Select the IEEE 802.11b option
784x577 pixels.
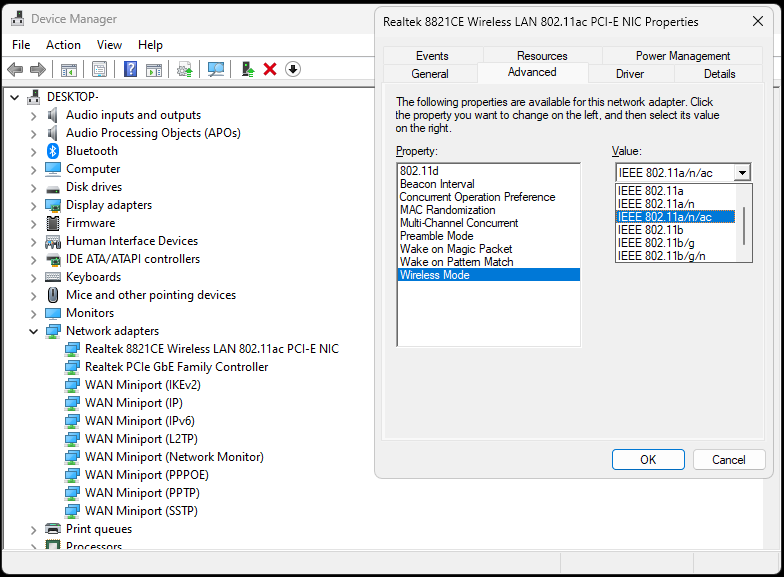(x=676, y=230)
